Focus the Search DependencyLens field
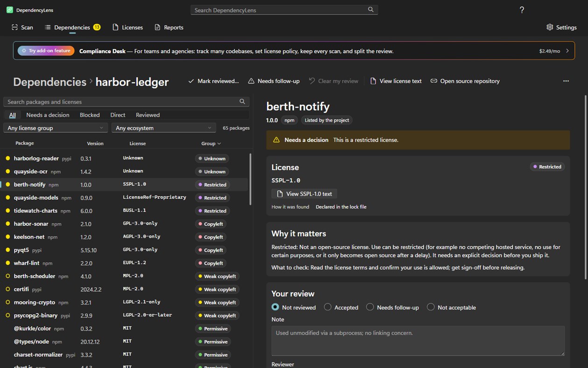 click(284, 10)
